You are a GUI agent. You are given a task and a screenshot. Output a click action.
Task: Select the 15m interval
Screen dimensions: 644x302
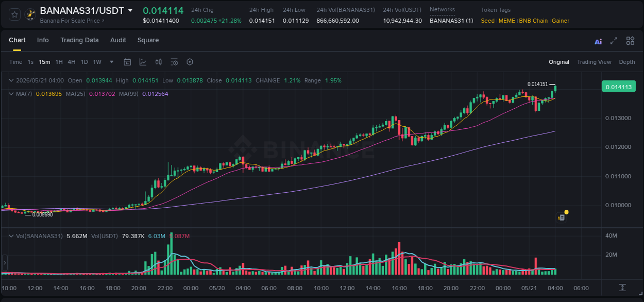[44, 62]
